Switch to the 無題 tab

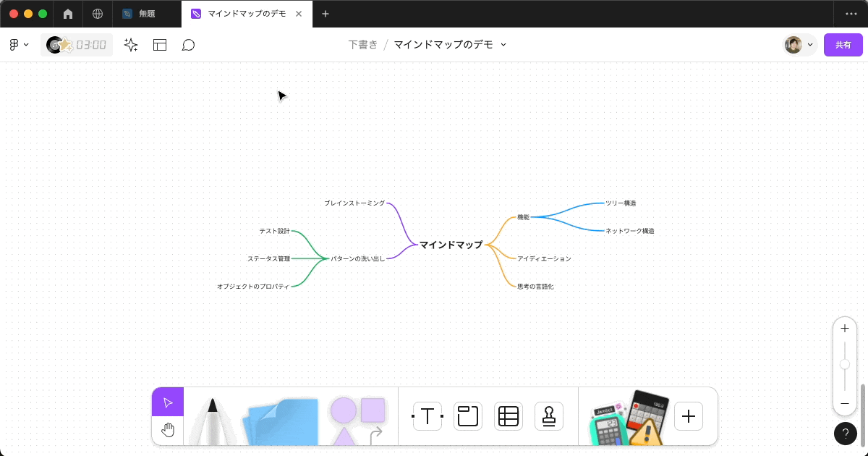(x=147, y=13)
